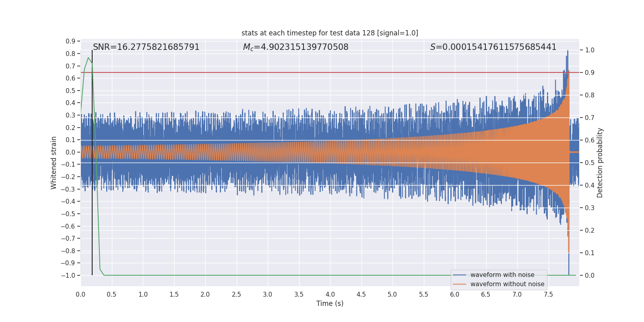Select the 'Time (s)' x-axis label

[x=330, y=303]
